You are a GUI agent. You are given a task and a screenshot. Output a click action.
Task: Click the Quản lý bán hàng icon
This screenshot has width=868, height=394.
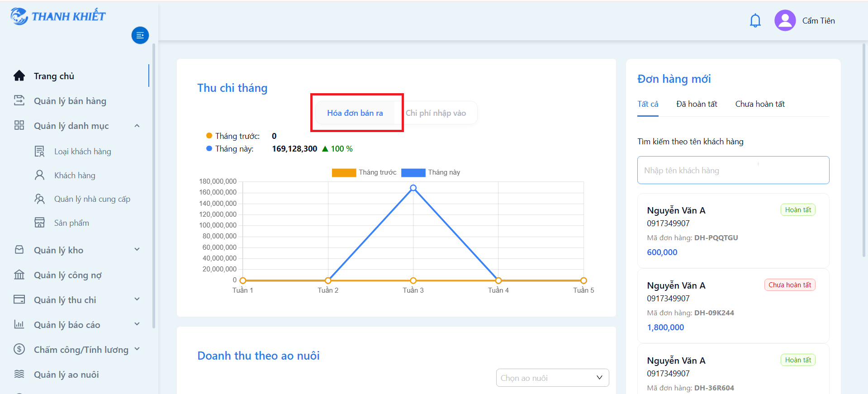19,100
